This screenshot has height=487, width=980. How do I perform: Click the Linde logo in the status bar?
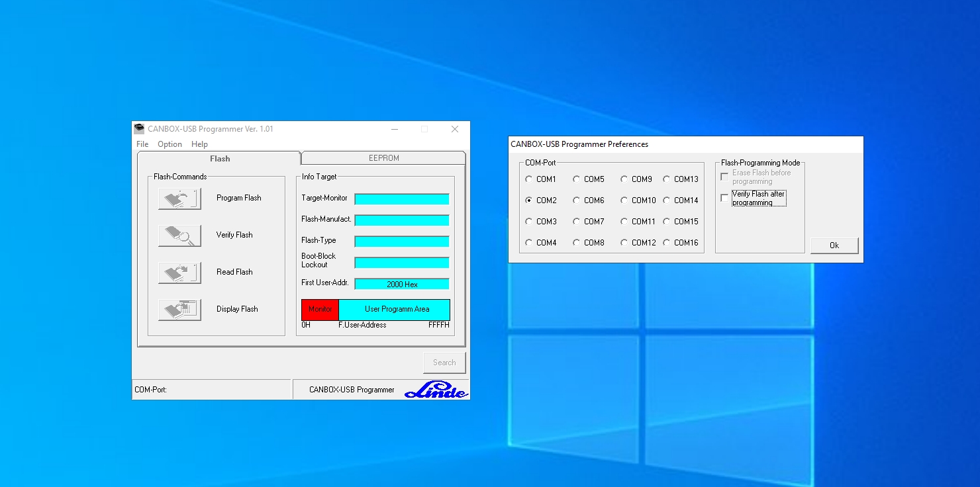click(x=436, y=390)
